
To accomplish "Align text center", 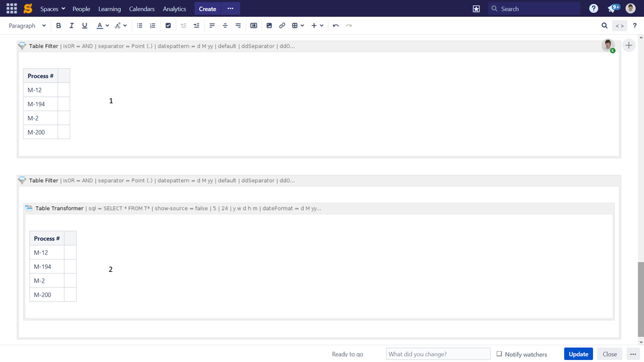I will pyautogui.click(x=225, y=26).
